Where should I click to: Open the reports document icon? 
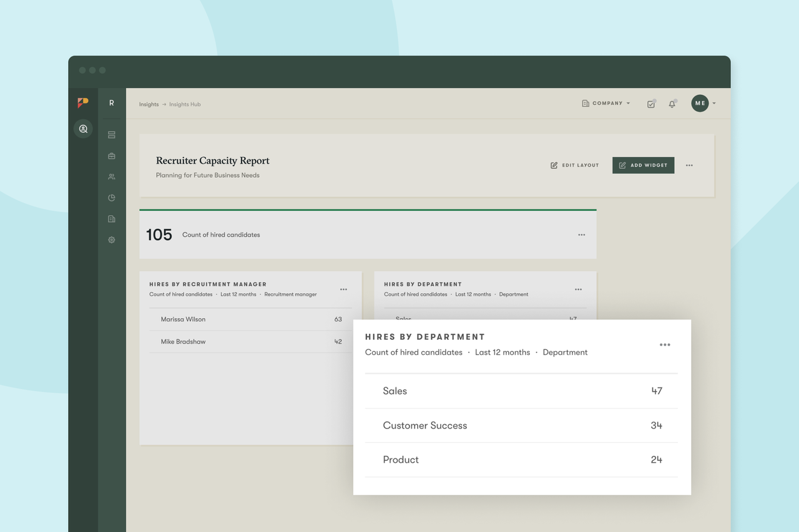coord(111,218)
